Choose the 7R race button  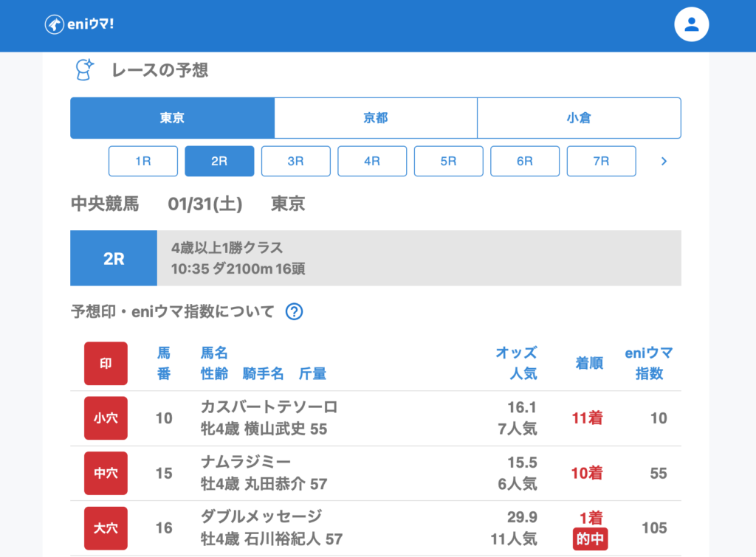[601, 161]
